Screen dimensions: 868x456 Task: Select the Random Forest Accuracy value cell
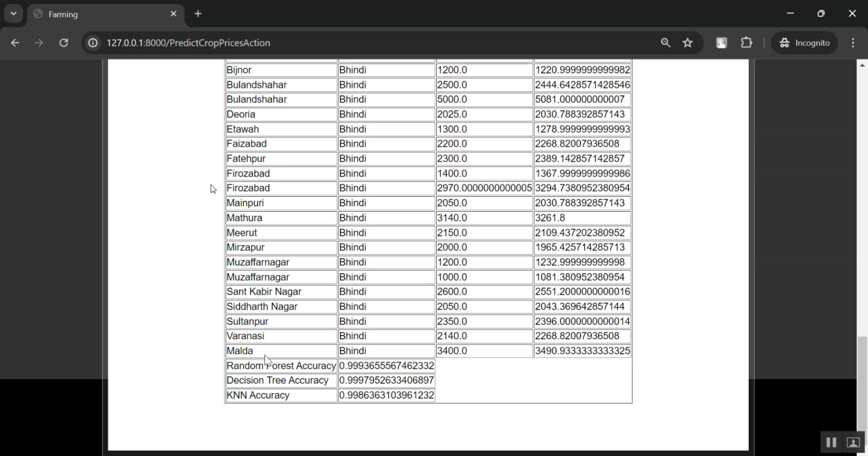(x=387, y=366)
